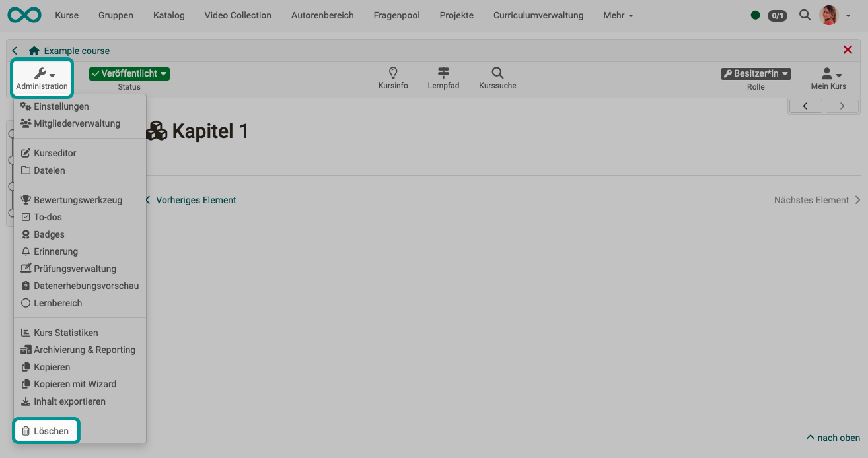Open the Kursinfo lightbulb icon
Image resolution: width=868 pixels, height=458 pixels.
(x=393, y=73)
